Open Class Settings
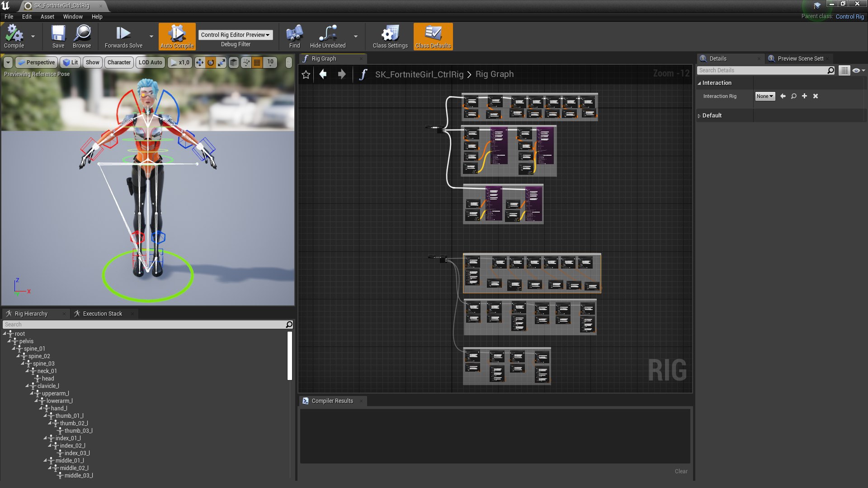 (390, 36)
